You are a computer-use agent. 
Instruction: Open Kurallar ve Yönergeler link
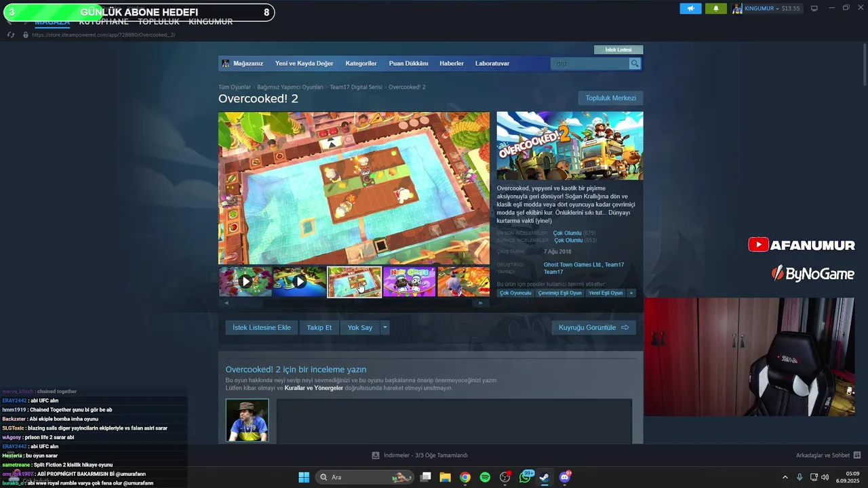pos(314,388)
